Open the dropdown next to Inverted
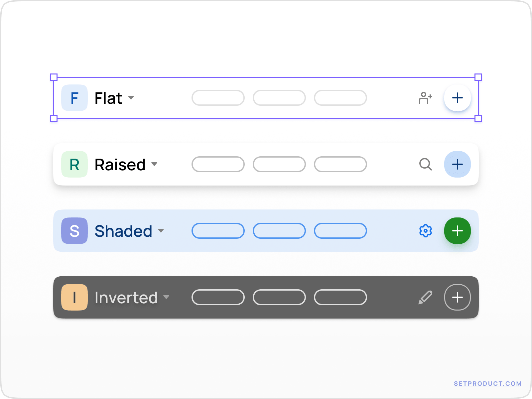The image size is (532, 399). coord(167,298)
